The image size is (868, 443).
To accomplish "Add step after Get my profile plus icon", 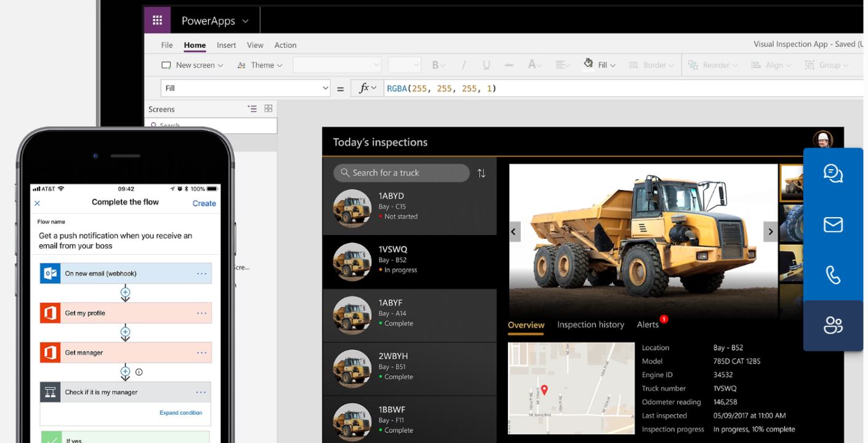I will coord(125,332).
